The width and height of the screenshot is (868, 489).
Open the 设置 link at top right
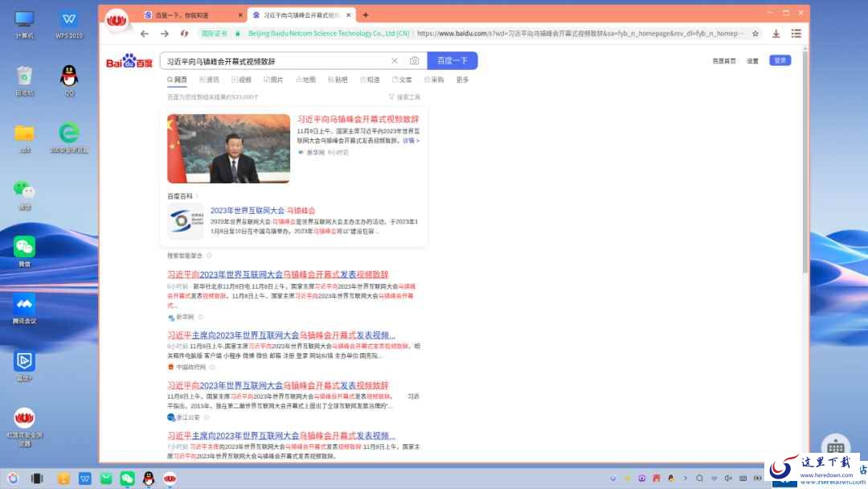(x=752, y=61)
